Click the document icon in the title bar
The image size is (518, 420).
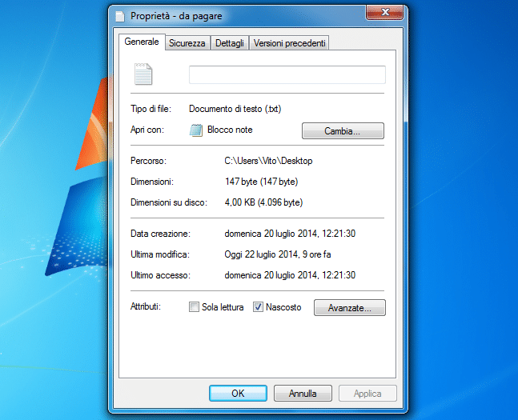(120, 16)
